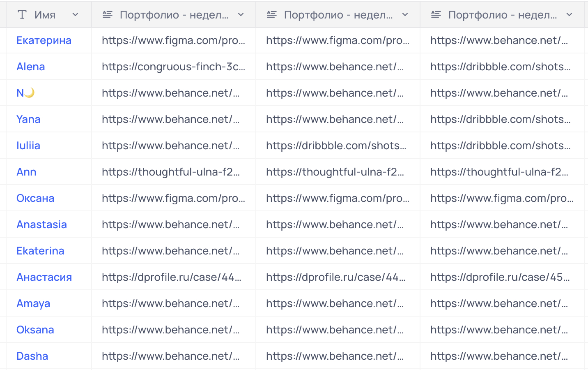Select Ekaterina's behance URL in middle Портфолио column

pos(338,251)
